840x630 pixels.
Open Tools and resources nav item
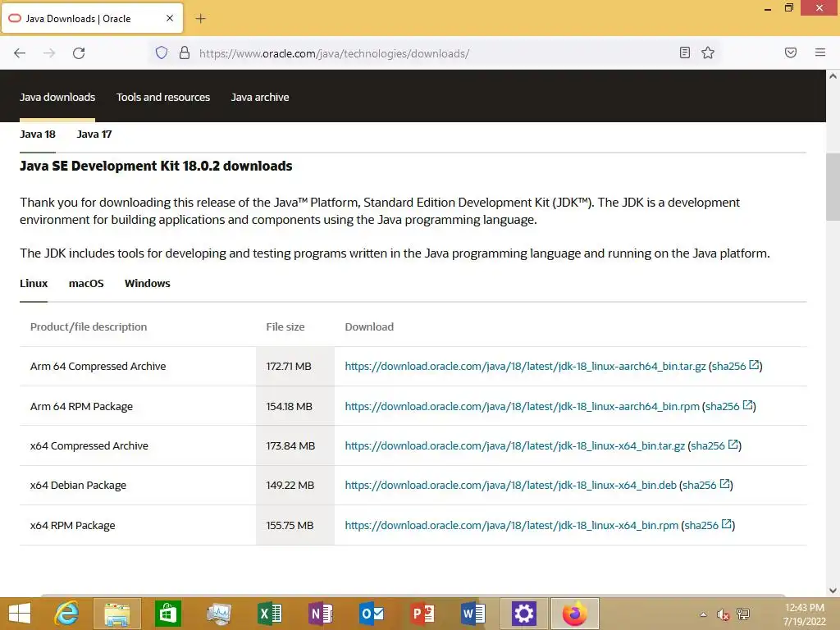click(163, 97)
